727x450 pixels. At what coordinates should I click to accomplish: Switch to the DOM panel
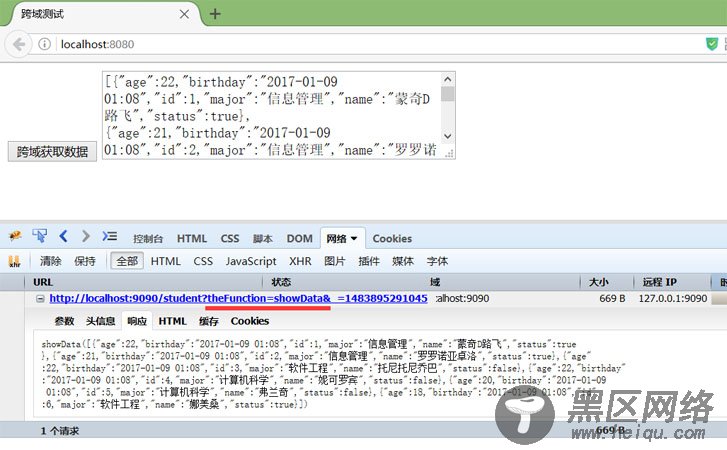pos(300,239)
